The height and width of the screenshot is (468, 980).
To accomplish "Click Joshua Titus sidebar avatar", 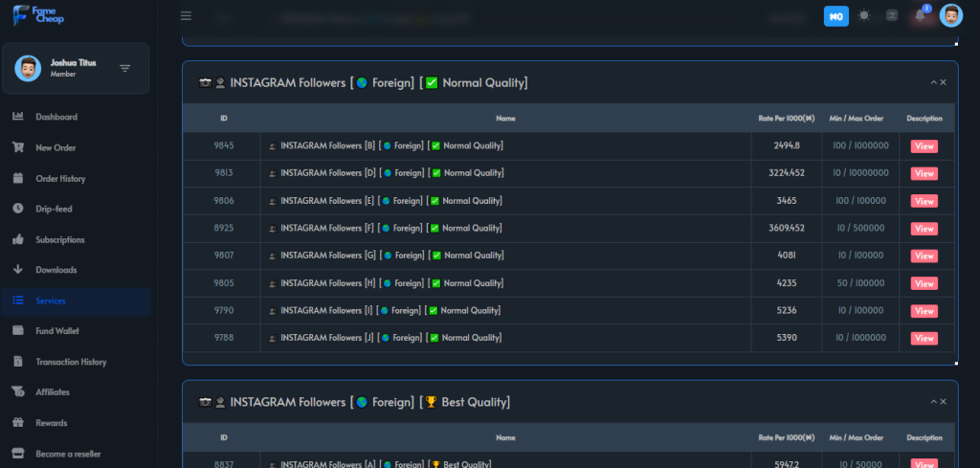I will coord(28,68).
